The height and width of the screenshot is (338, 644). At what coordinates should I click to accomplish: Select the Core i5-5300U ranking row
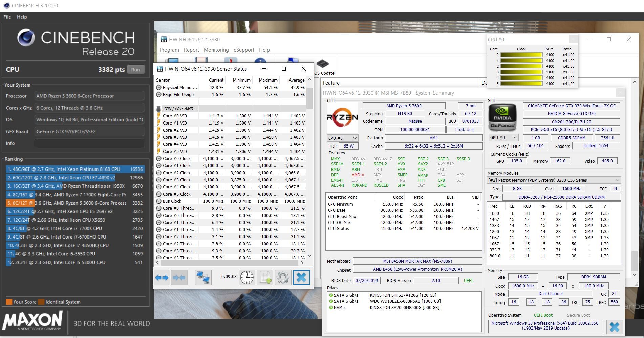75,262
